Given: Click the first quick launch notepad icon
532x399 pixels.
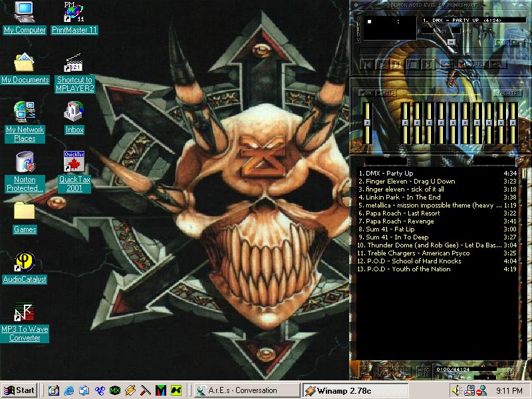Looking at the screenshot, I should point(54,390).
